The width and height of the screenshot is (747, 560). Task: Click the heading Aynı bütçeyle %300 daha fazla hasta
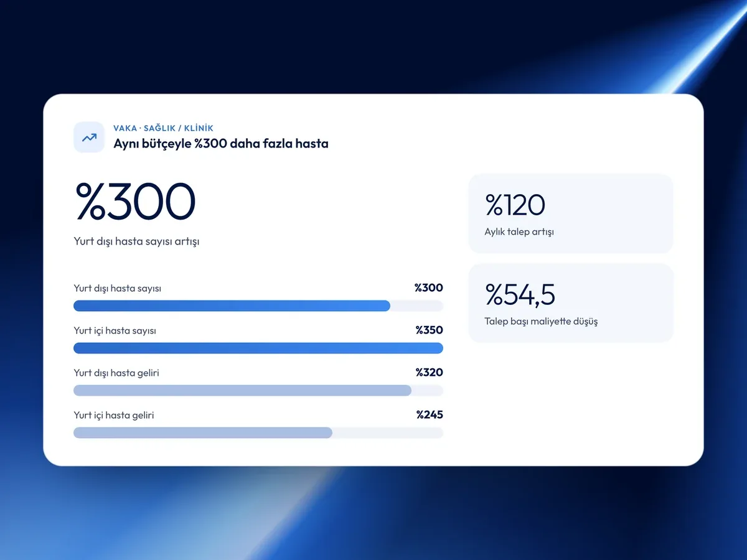click(221, 144)
